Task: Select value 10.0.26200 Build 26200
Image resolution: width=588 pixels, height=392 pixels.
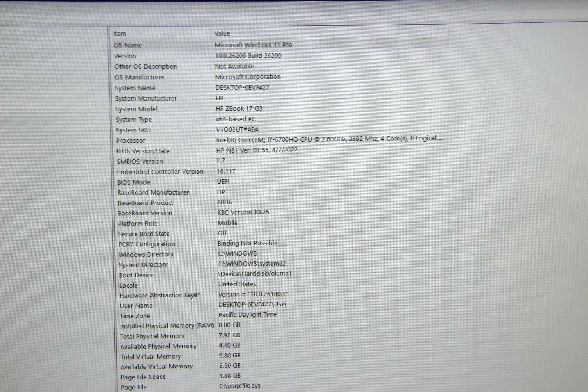Action: (x=248, y=56)
